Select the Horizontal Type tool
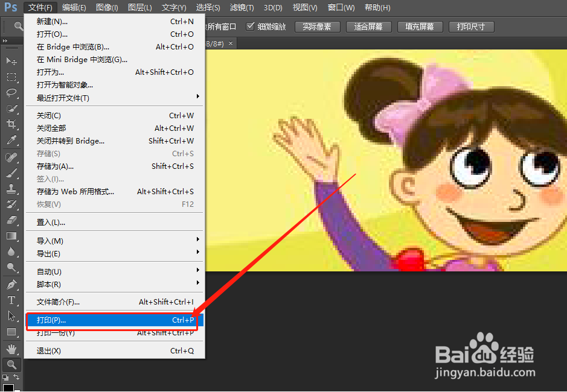Screen dimensions: 567x392 11,300
